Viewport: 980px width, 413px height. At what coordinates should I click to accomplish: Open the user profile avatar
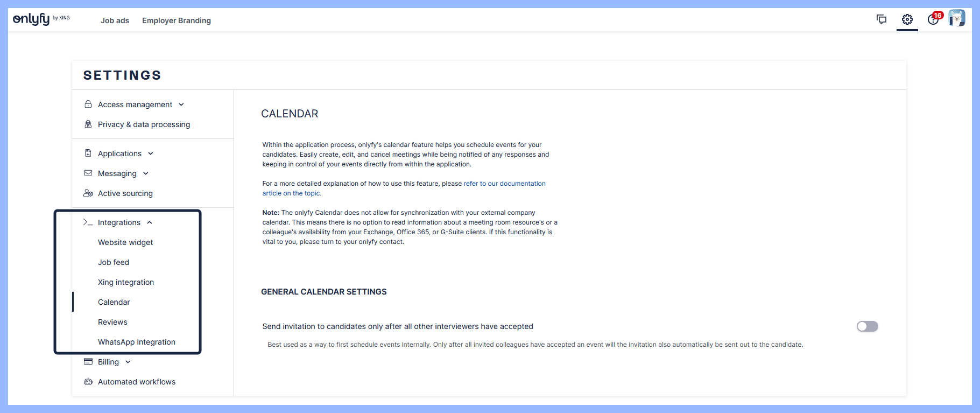(x=956, y=18)
